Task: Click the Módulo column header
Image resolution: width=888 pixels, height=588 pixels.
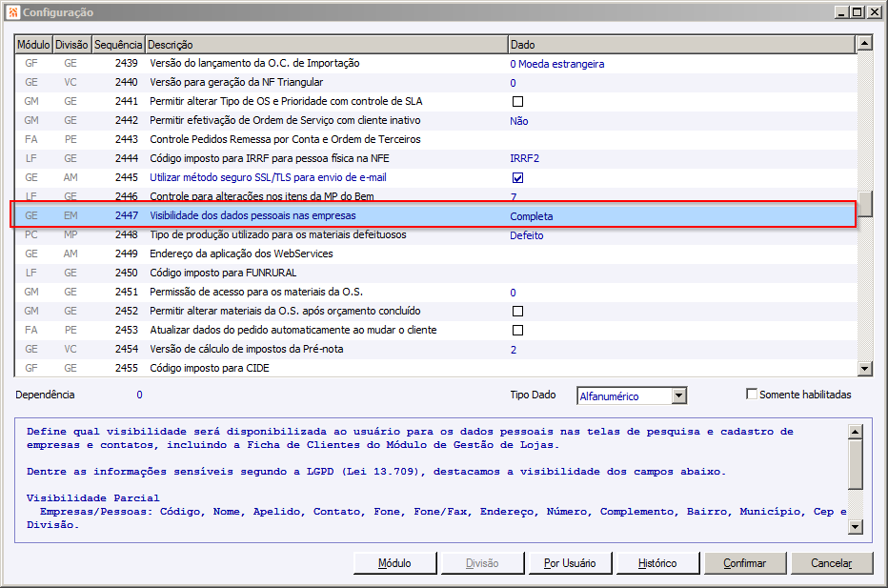Action: 33,44
